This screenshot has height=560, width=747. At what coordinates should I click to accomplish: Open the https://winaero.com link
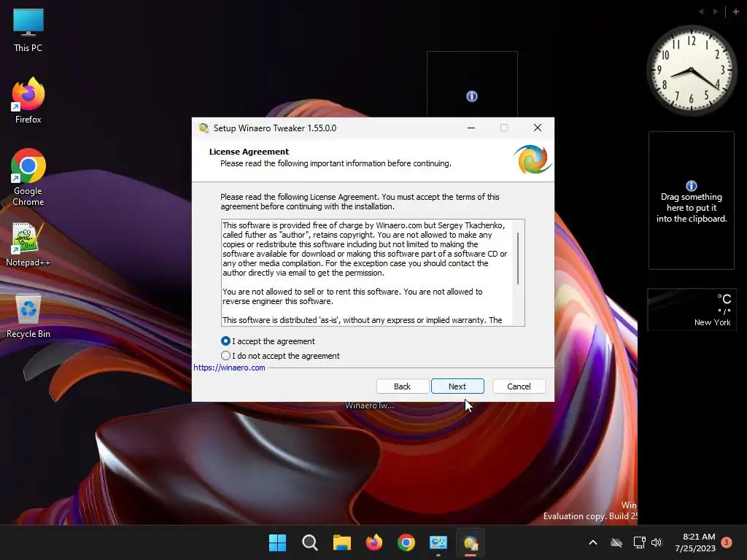(229, 367)
